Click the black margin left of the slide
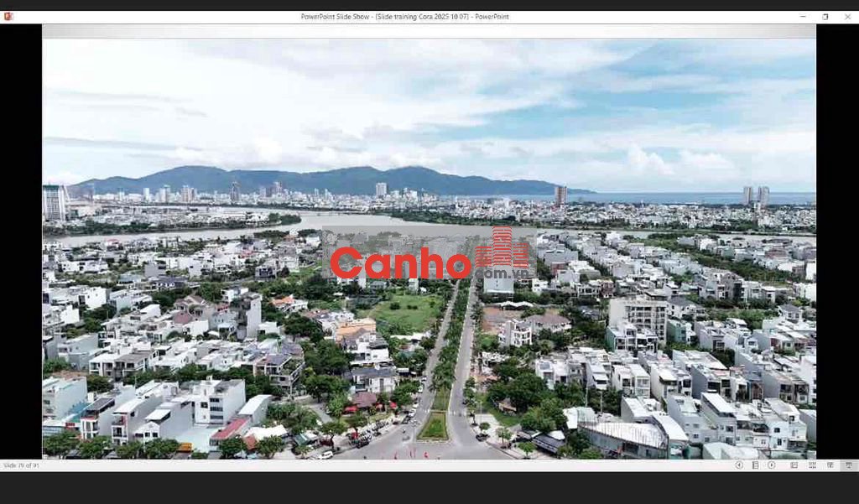Viewport: 859px width, 504px height. 21,252
